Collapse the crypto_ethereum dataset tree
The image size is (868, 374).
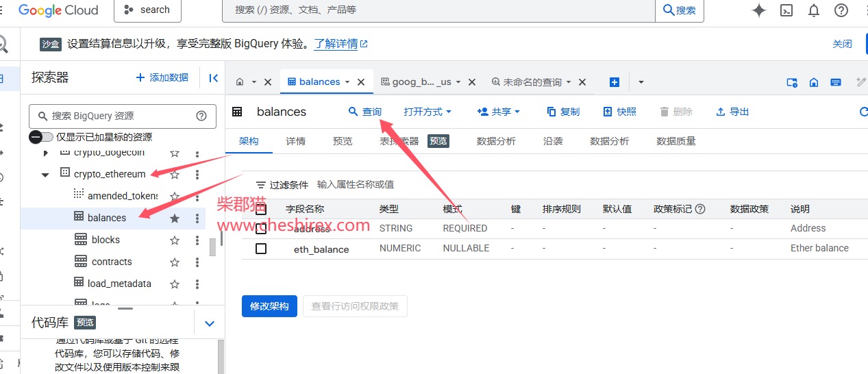tap(45, 175)
